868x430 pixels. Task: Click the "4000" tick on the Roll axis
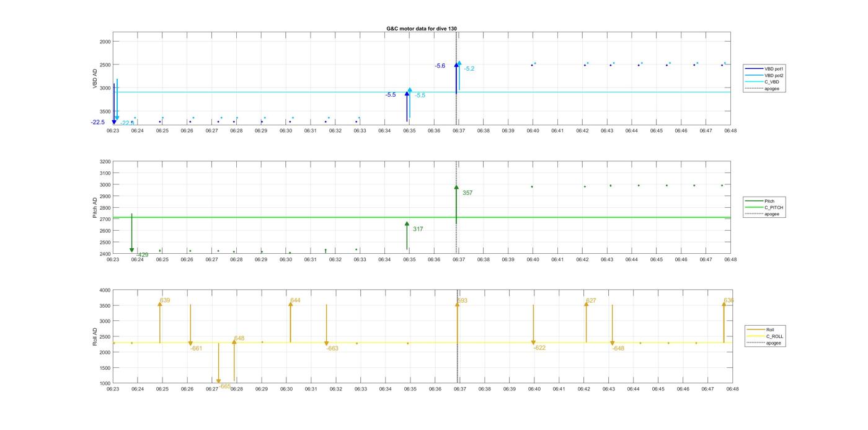(x=105, y=290)
